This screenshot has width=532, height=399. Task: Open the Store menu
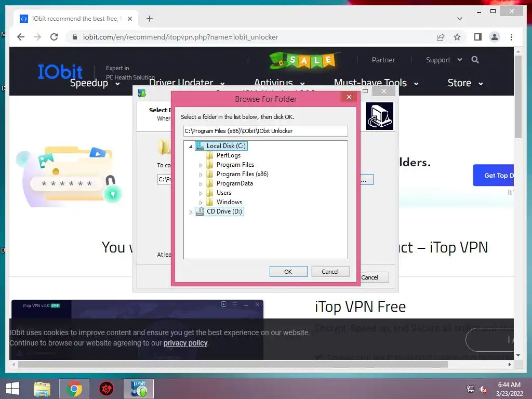click(x=465, y=83)
